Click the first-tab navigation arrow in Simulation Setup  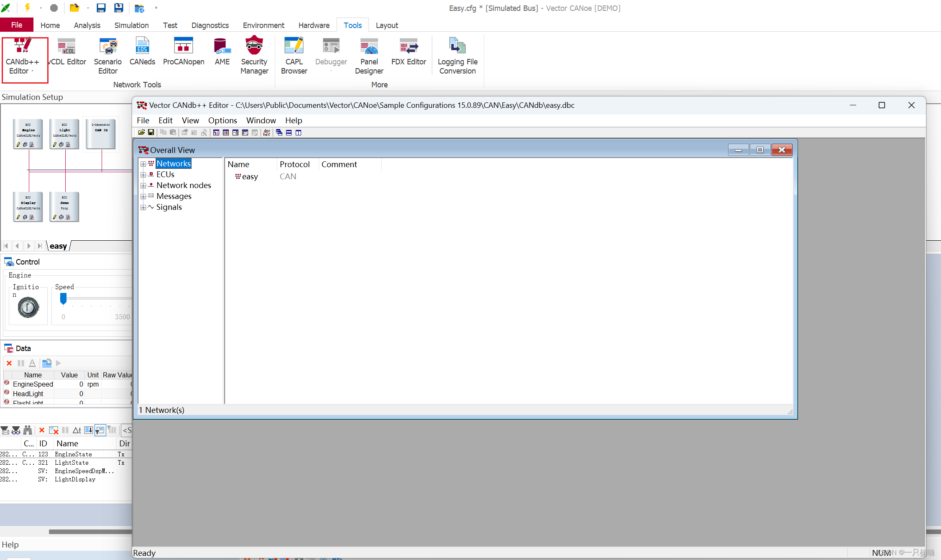coord(6,246)
